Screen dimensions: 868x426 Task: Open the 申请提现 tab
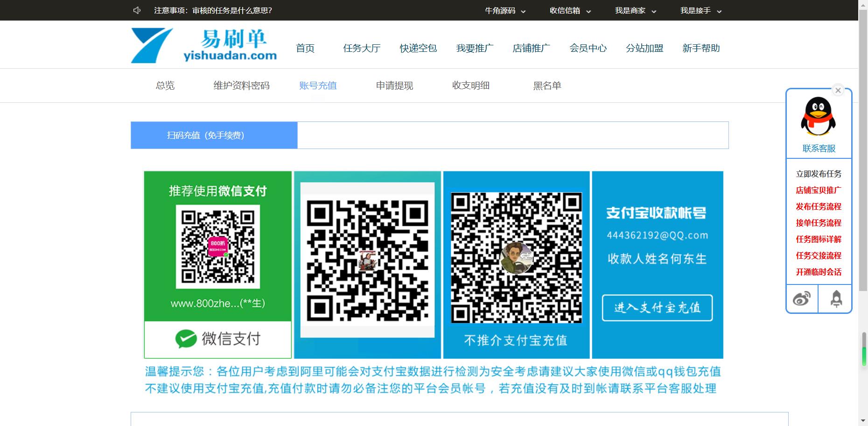click(394, 85)
